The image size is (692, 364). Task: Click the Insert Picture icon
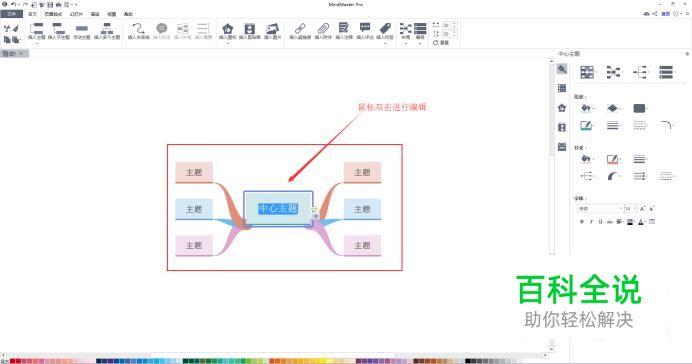point(272,29)
